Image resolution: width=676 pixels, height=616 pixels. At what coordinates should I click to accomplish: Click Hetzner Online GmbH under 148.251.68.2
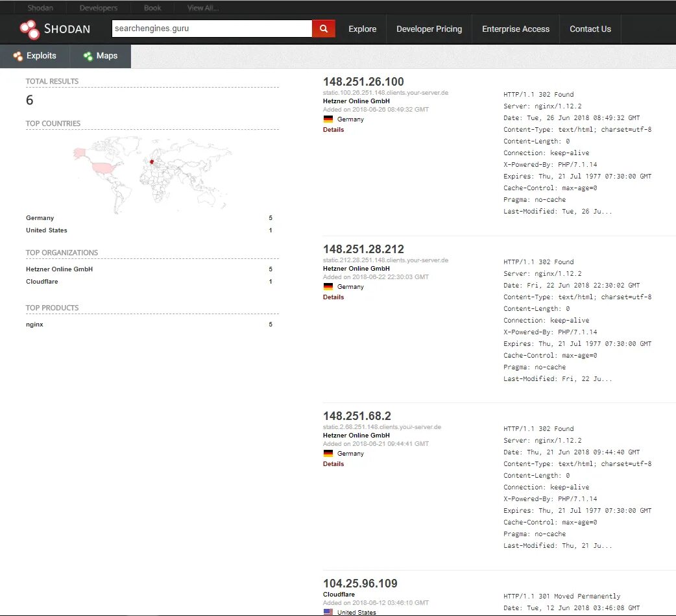[x=356, y=436]
